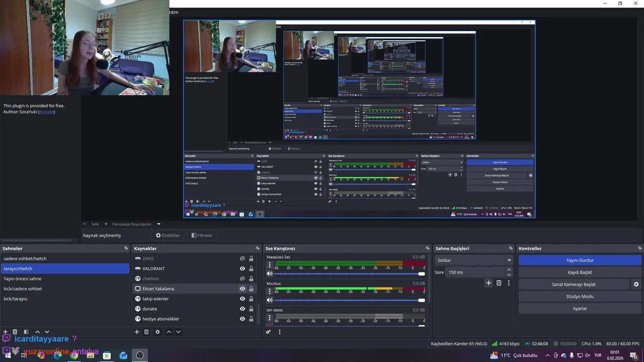
Task: Open virtual camera settings gear
Action: 636,284
